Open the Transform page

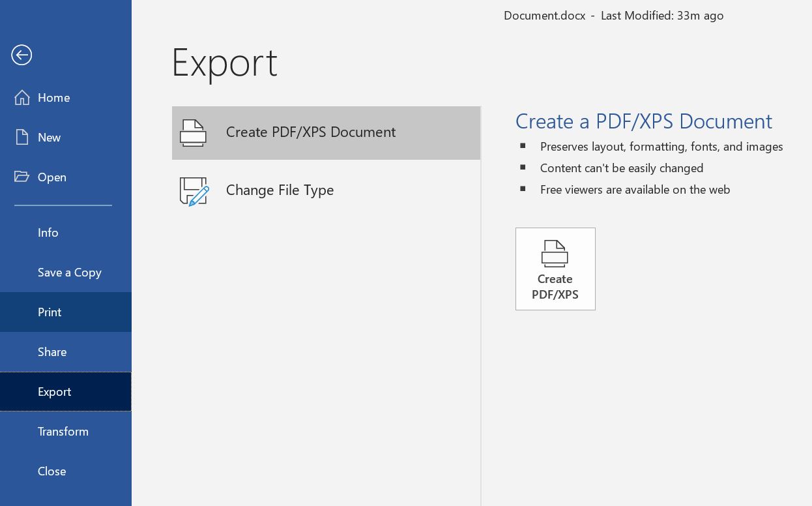[63, 432]
